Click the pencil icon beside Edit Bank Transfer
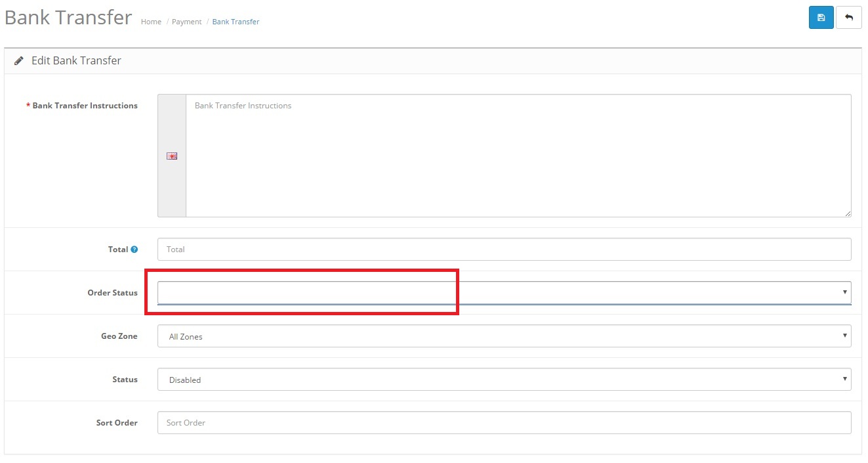 click(19, 60)
